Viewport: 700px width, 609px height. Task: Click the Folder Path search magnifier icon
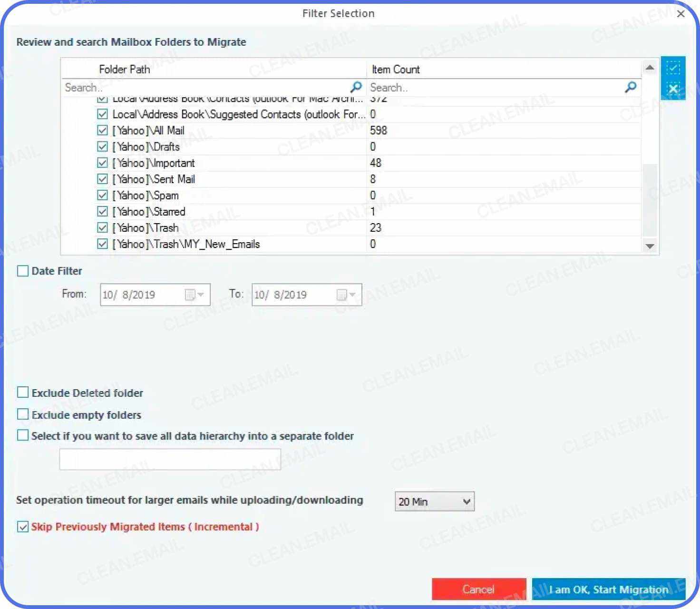point(355,87)
